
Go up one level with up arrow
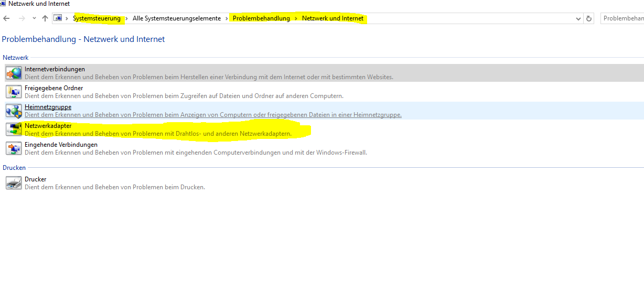click(45, 18)
